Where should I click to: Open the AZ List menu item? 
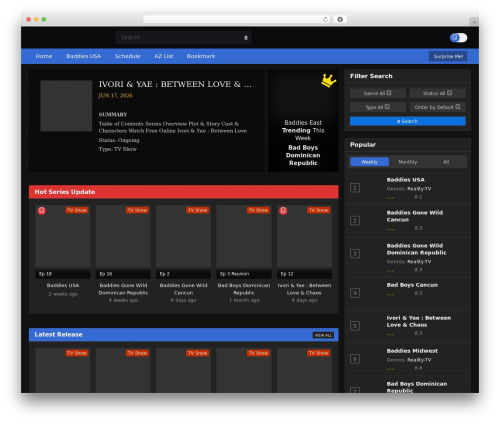(164, 56)
